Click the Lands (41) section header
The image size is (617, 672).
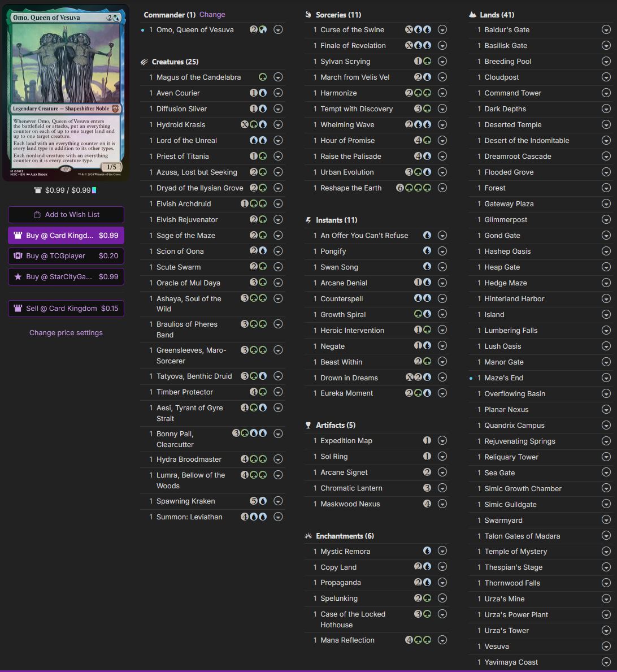coord(497,15)
